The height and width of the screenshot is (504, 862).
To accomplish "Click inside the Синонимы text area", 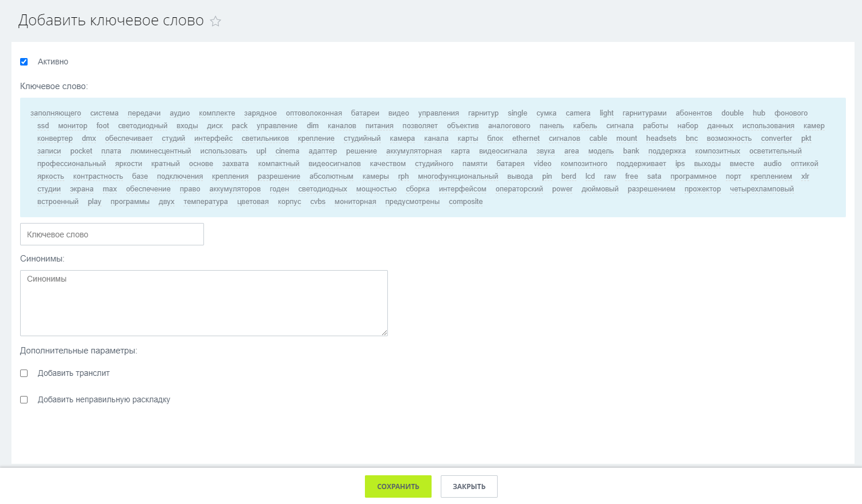I will click(204, 303).
